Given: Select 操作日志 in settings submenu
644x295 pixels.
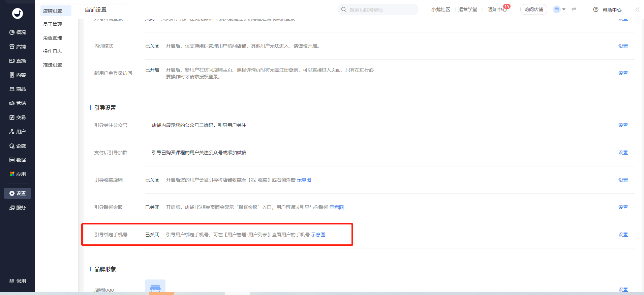Looking at the screenshot, I should 53,51.
